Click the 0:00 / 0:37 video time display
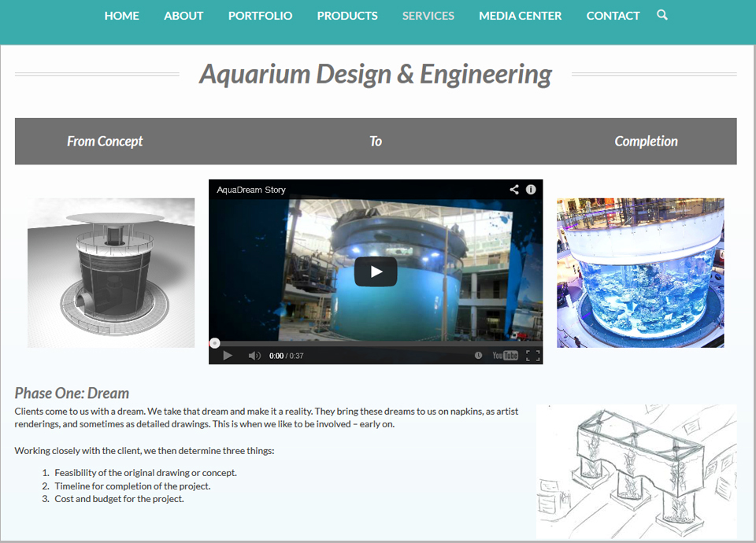 (287, 356)
